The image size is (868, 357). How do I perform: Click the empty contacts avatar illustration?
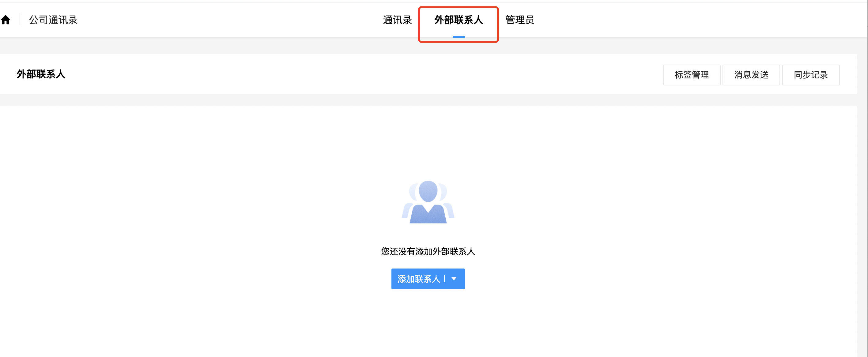(428, 202)
